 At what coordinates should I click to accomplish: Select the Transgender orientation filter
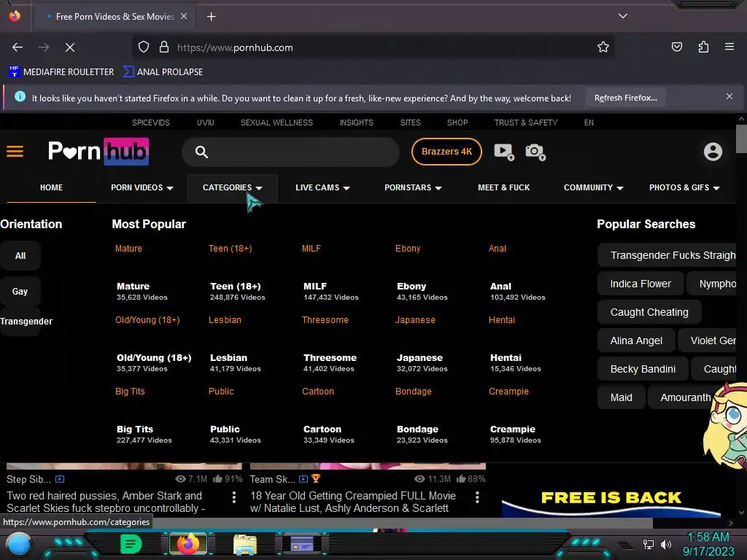click(26, 322)
